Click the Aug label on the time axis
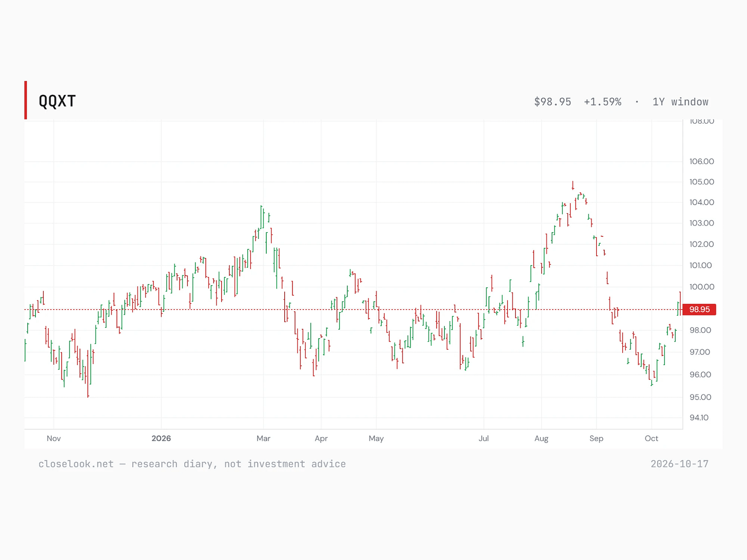This screenshot has height=560, width=747. pyautogui.click(x=541, y=438)
